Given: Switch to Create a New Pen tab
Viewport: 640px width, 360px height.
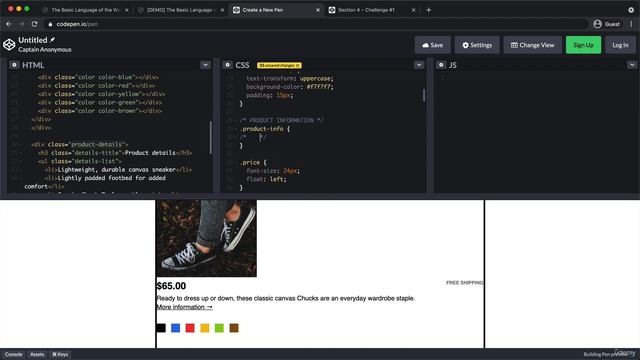Looking at the screenshot, I should click(x=277, y=10).
